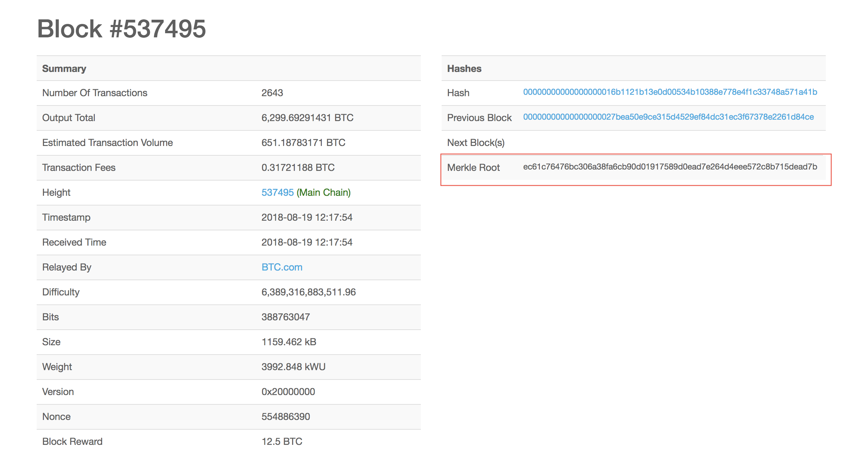Click the Output Total BTC amount
This screenshot has height=467, width=868.
[x=307, y=118]
